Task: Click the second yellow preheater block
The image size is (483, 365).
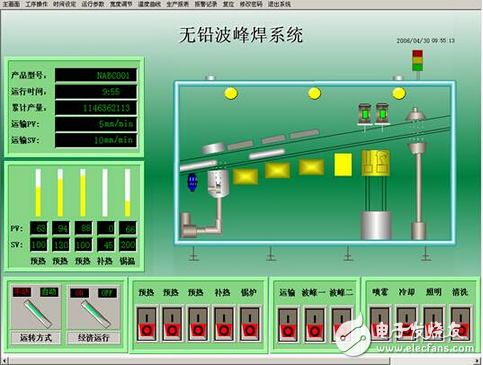Action: [x=277, y=170]
